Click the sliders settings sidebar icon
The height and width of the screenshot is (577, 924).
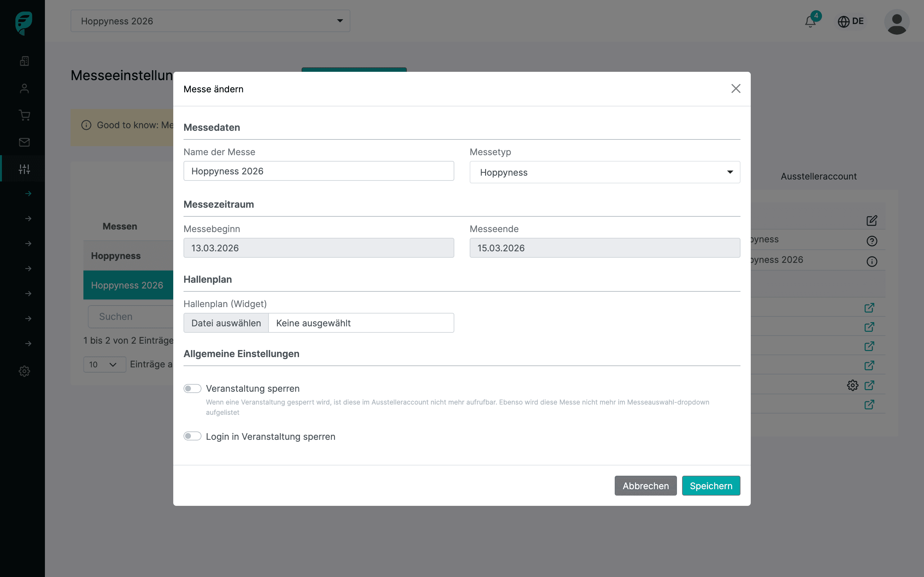pyautogui.click(x=24, y=169)
